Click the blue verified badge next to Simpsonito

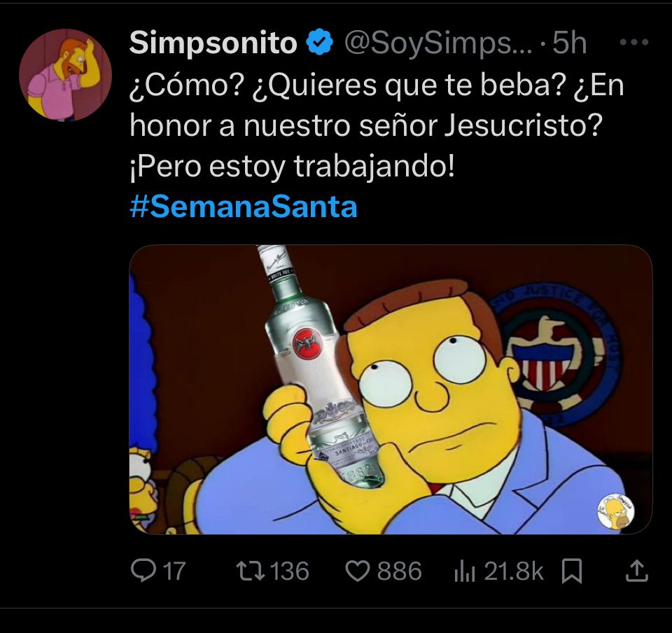point(316,43)
